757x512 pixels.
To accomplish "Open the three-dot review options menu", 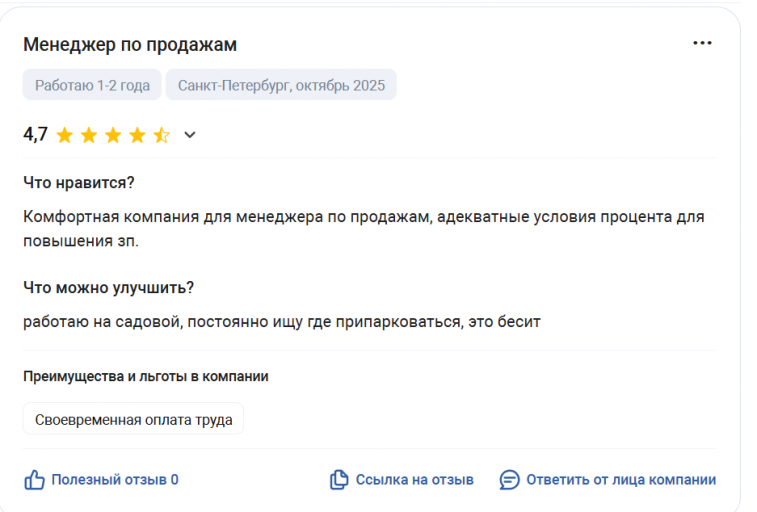I will (x=702, y=43).
